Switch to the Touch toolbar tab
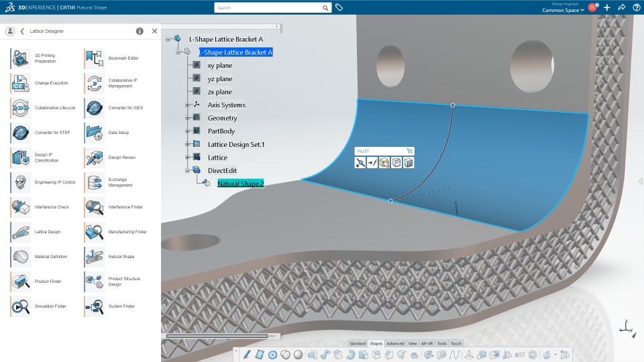644x362 pixels. click(456, 343)
